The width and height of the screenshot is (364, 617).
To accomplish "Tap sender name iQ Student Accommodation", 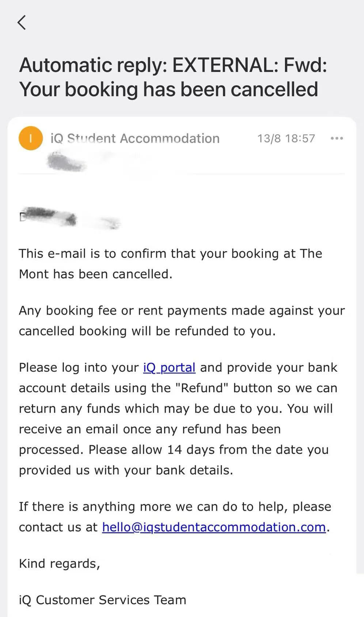I will point(135,139).
